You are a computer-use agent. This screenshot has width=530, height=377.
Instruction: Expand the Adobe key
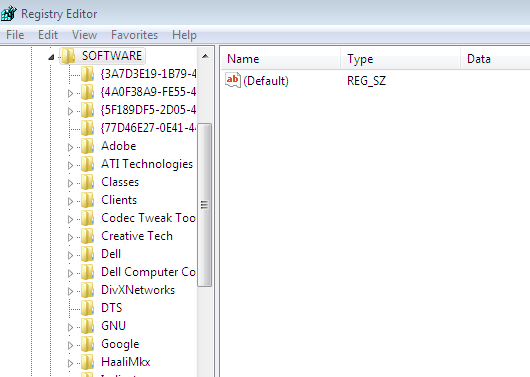[x=70, y=147]
